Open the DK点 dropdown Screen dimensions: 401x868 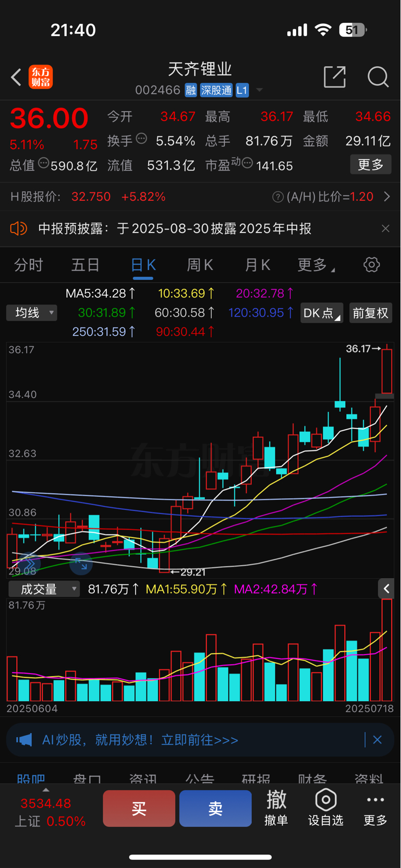pos(322,313)
